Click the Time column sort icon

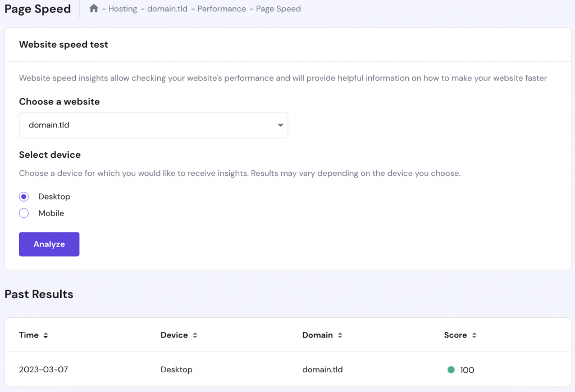(x=45, y=335)
